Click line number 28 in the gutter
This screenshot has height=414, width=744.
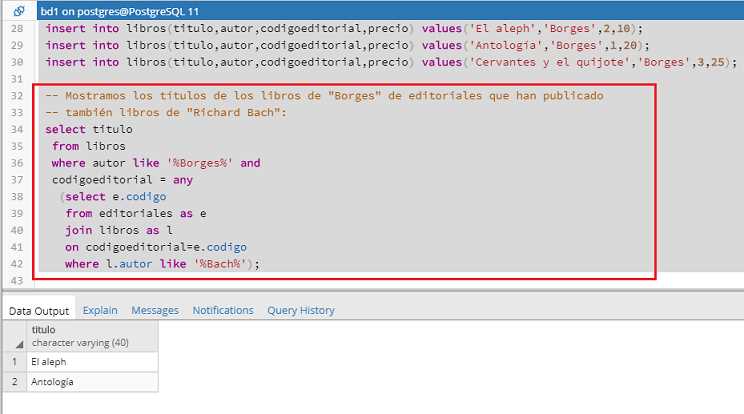click(17, 28)
